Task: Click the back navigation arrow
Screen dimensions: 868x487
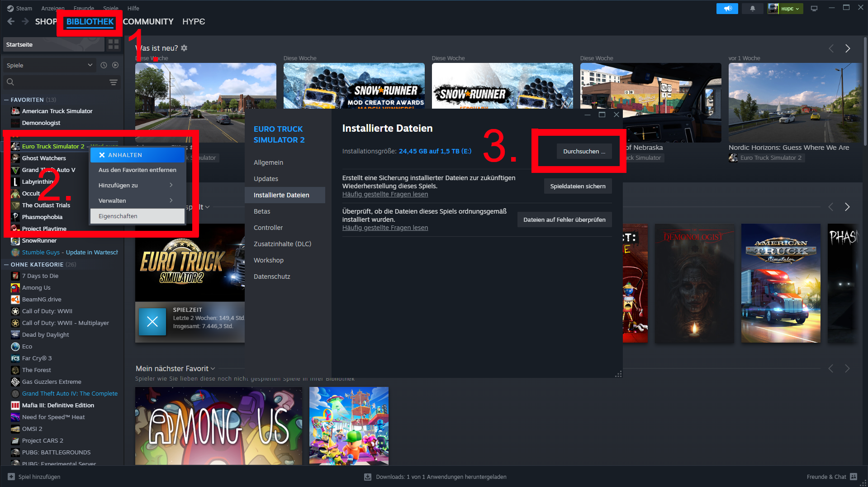Action: [x=11, y=21]
